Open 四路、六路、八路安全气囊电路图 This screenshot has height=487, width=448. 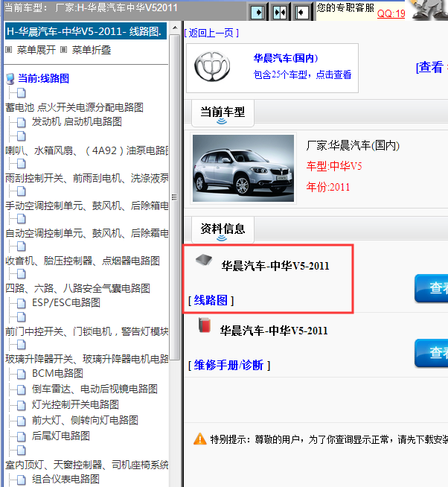click(77, 288)
